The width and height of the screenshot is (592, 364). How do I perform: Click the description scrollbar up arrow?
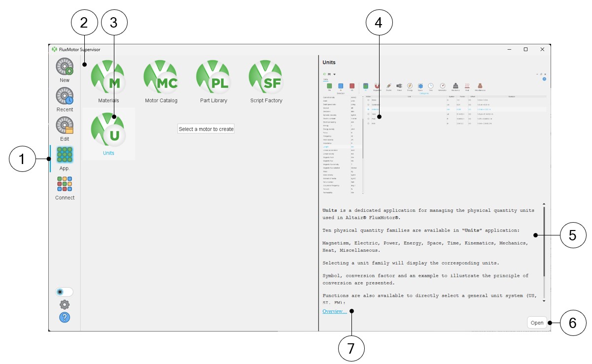[544, 204]
